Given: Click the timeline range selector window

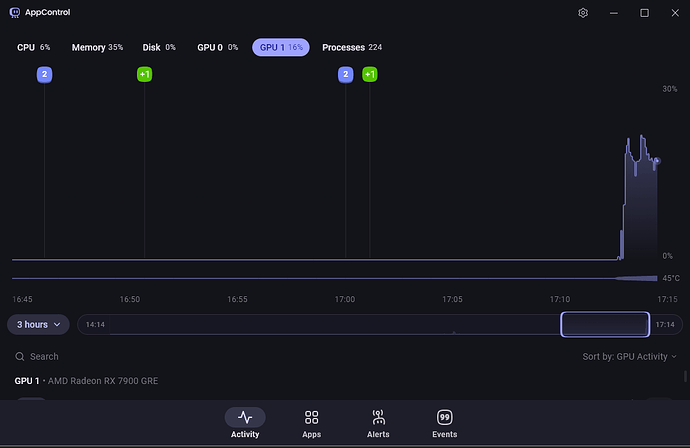Looking at the screenshot, I should pos(604,324).
